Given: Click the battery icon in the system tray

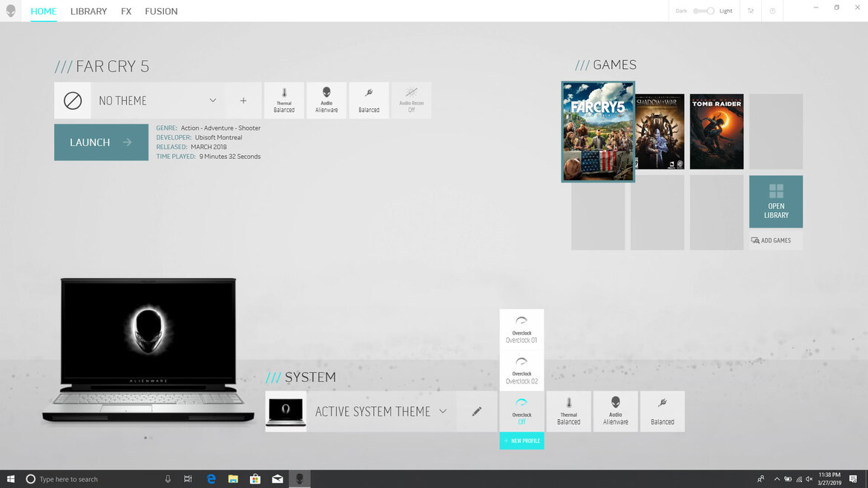Looking at the screenshot, I should 788,479.
